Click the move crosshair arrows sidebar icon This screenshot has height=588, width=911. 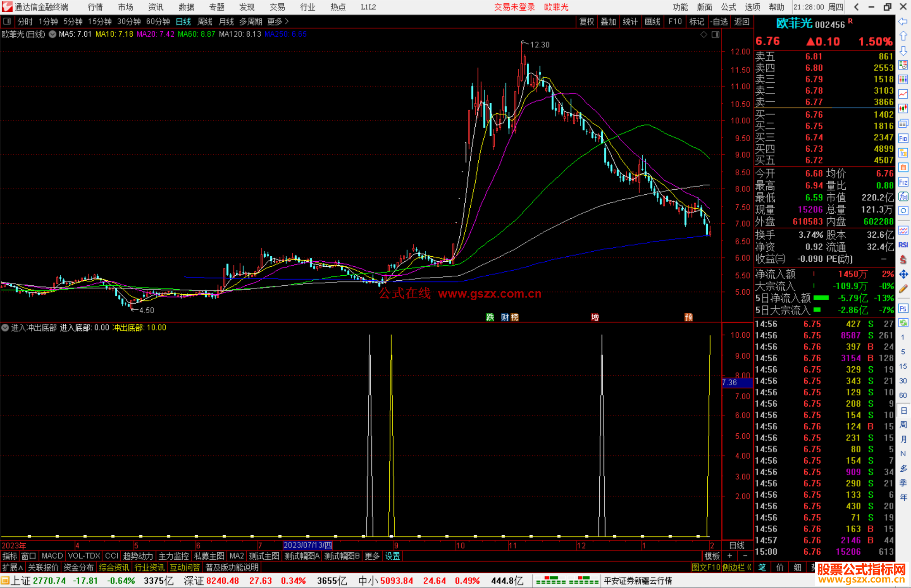[903, 274]
